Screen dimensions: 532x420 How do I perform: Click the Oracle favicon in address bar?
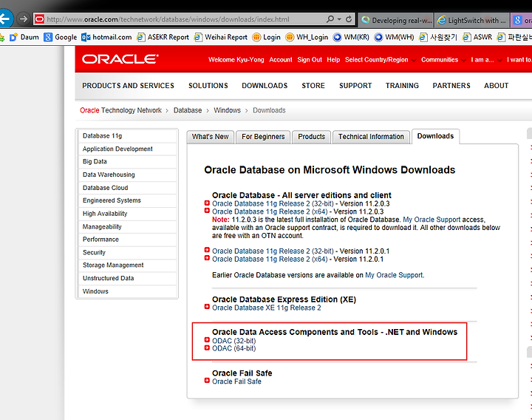tap(39, 19)
